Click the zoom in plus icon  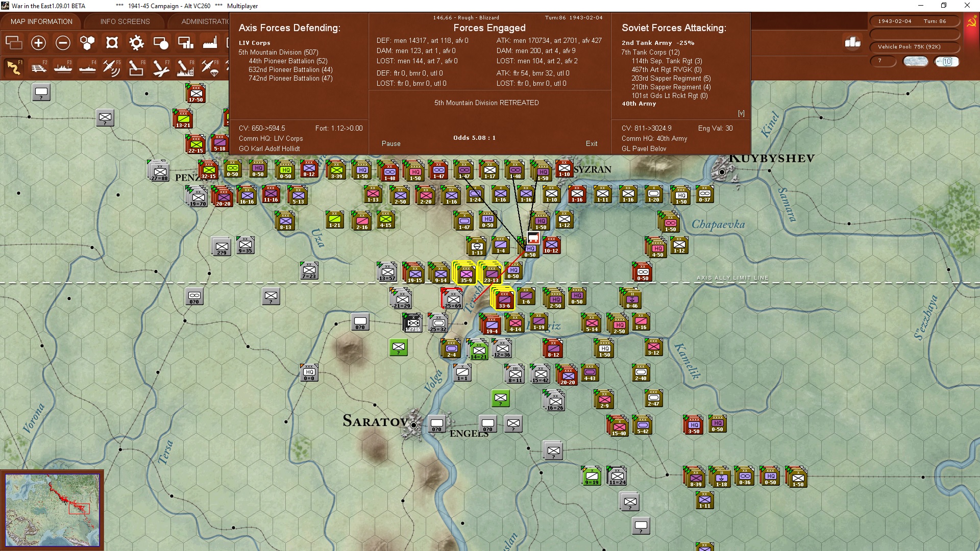coord(38,43)
